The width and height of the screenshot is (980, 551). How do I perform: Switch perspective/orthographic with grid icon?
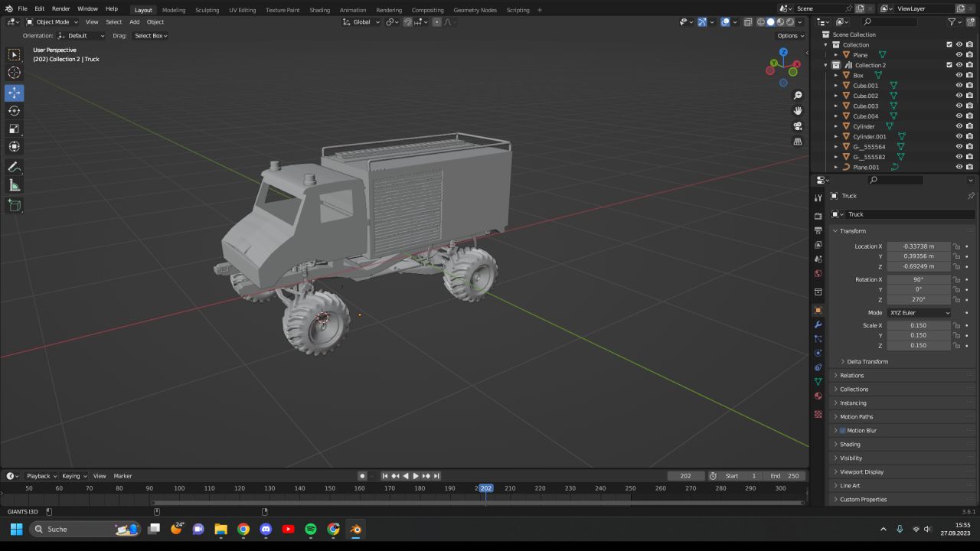coord(798,142)
